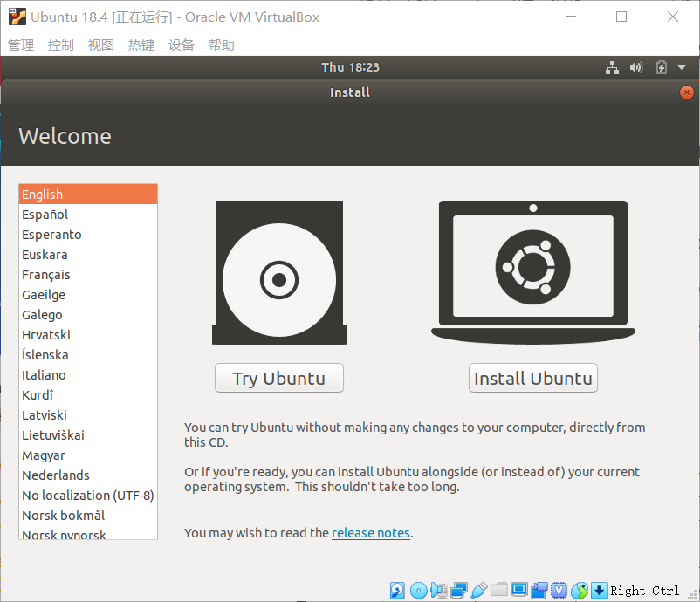Image resolution: width=700 pixels, height=602 pixels.
Task: Select Italiano in the language list
Action: coord(88,375)
